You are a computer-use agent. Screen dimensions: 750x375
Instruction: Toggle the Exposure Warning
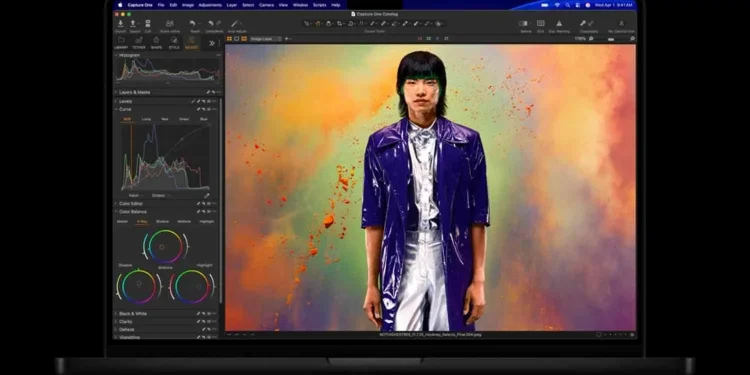[559, 23]
